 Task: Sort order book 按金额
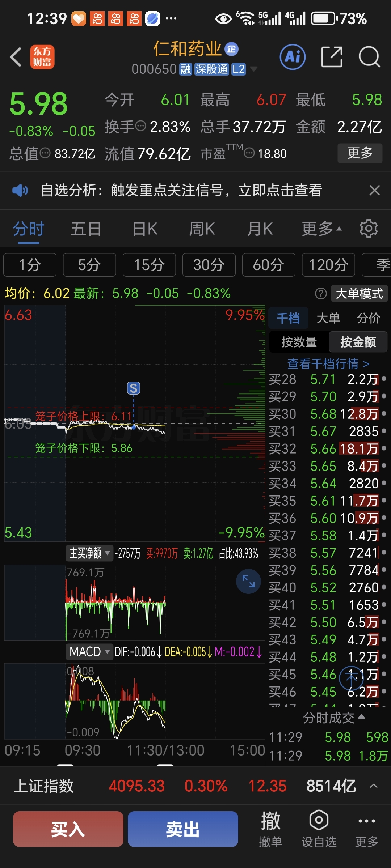coord(358,342)
